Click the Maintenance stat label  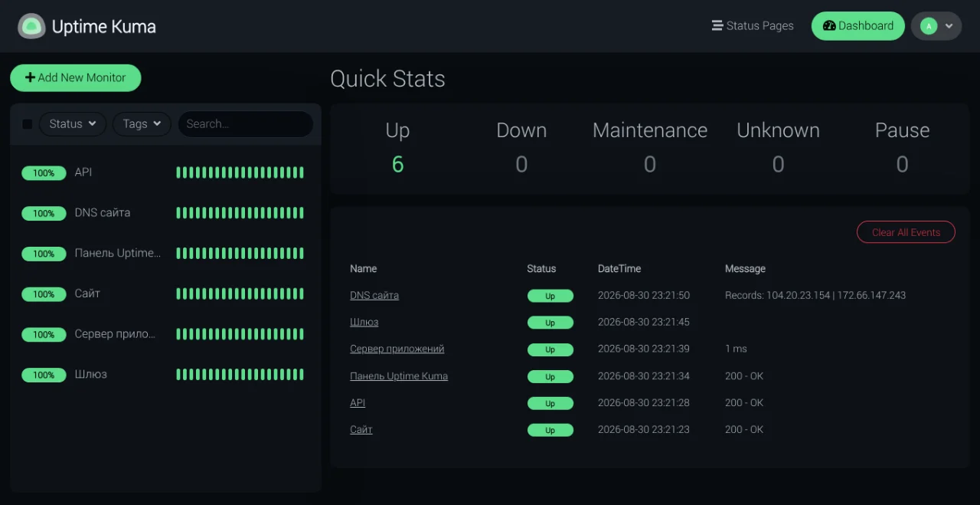tap(650, 130)
